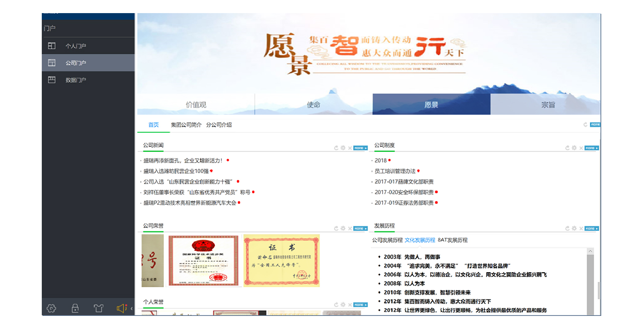Click MORE on the 发展历程 panel
This screenshot has height=333, width=644.
pos(592,228)
